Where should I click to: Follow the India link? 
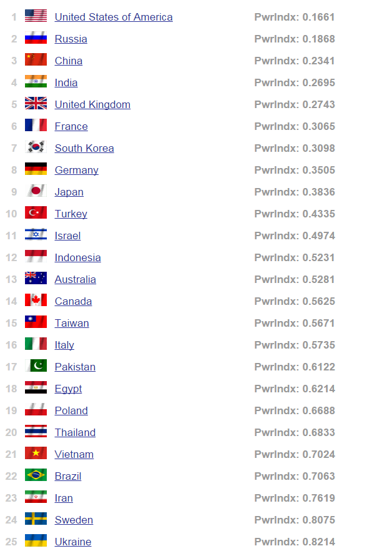66,82
